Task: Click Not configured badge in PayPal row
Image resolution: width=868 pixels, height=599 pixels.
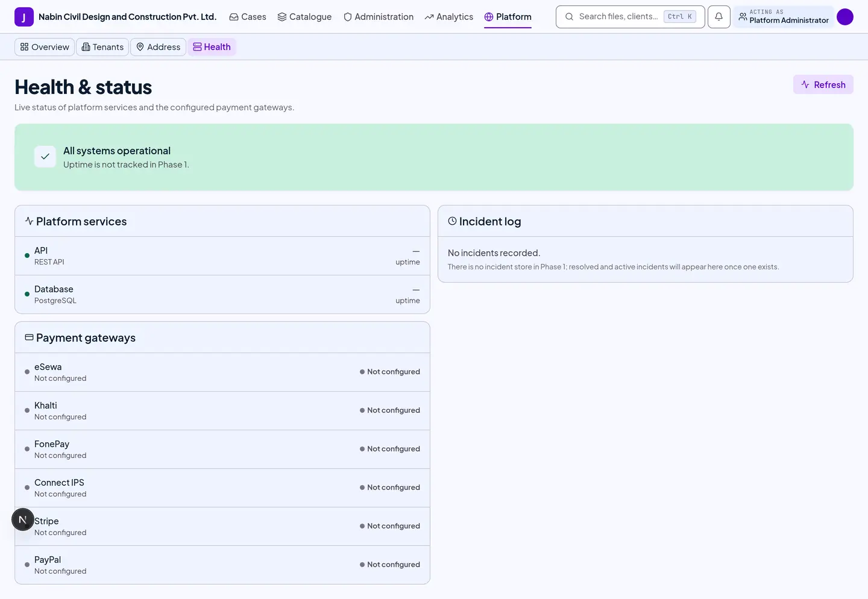Action: pos(389,565)
